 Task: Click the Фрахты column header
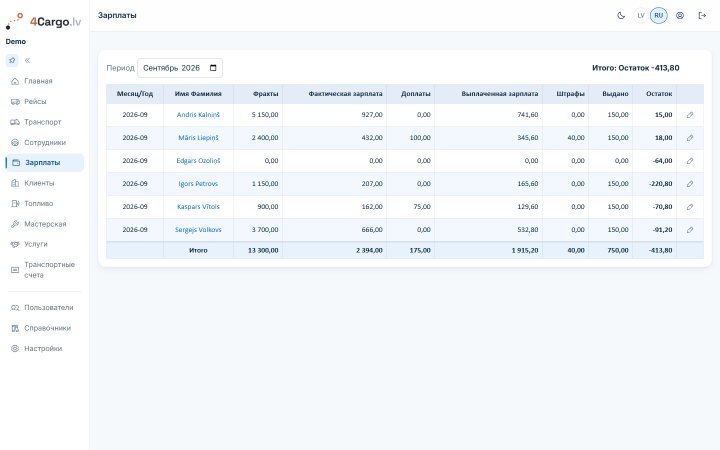coord(258,94)
